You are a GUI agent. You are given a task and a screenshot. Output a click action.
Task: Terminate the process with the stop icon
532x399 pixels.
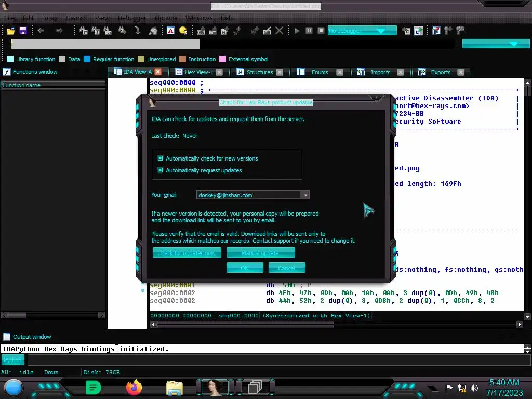point(321,31)
